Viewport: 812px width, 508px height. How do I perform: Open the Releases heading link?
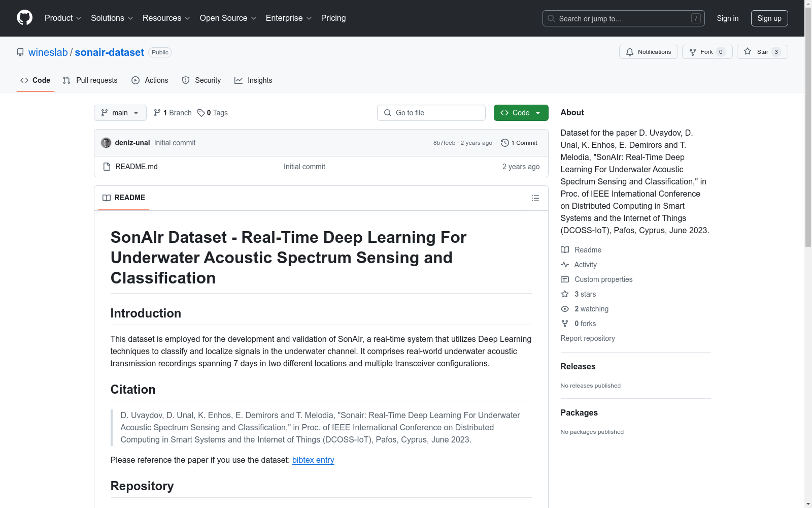click(578, 366)
